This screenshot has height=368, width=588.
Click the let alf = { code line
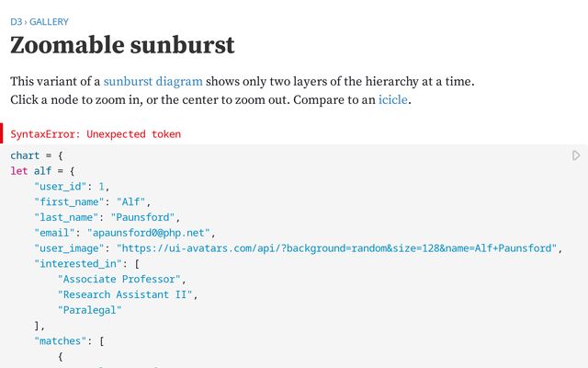coord(42,171)
